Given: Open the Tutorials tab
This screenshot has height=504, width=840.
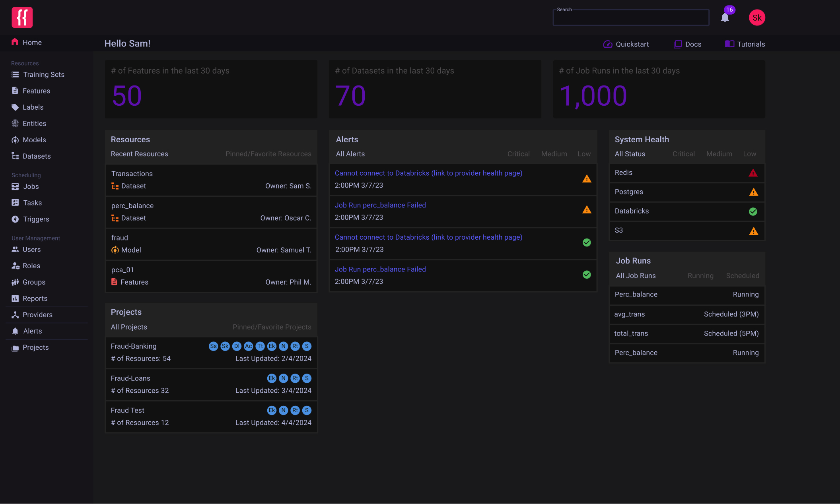Looking at the screenshot, I should 744,44.
